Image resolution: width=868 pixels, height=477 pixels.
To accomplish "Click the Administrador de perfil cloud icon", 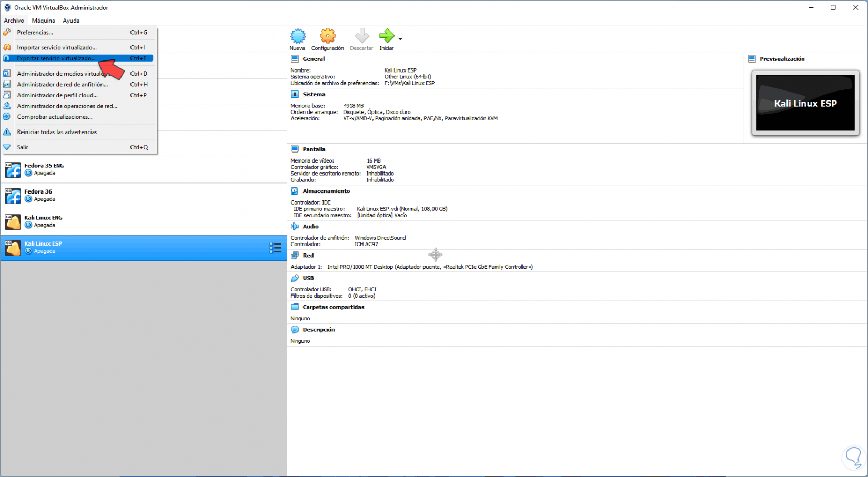I will (7, 95).
